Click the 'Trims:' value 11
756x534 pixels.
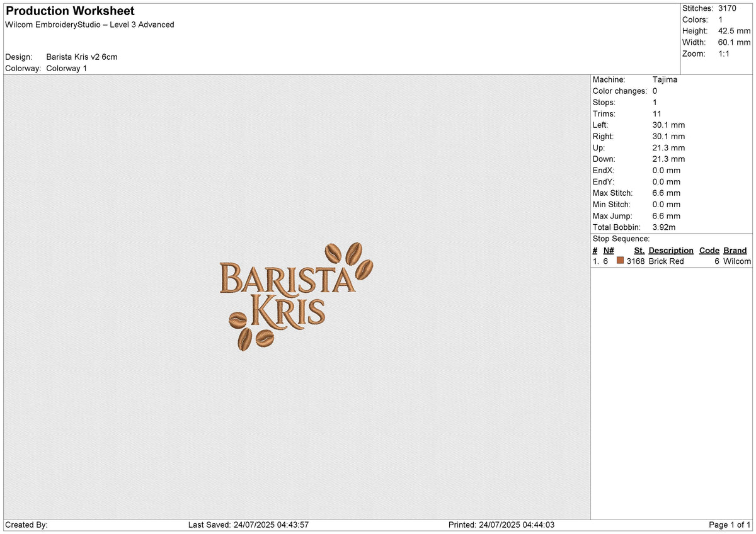[x=657, y=113]
